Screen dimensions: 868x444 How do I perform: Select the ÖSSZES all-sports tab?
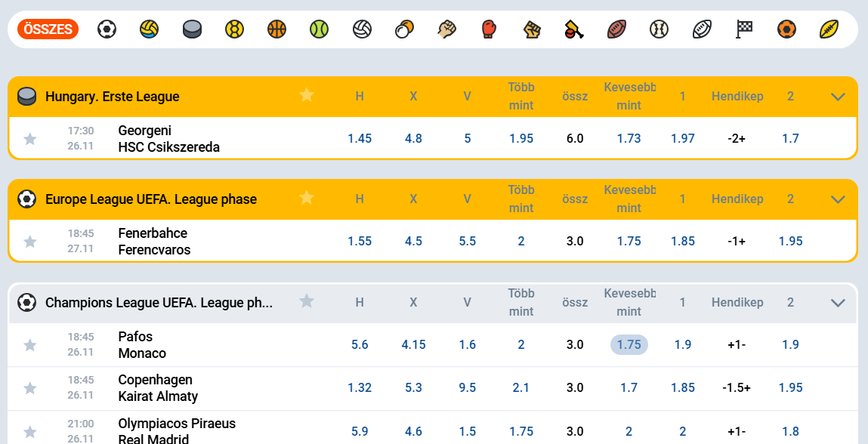tap(48, 29)
